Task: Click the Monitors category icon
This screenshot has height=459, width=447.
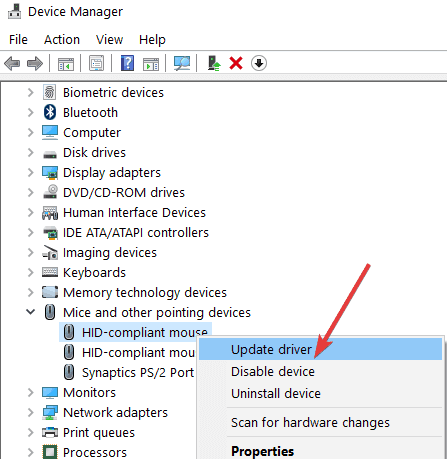Action: tap(50, 393)
